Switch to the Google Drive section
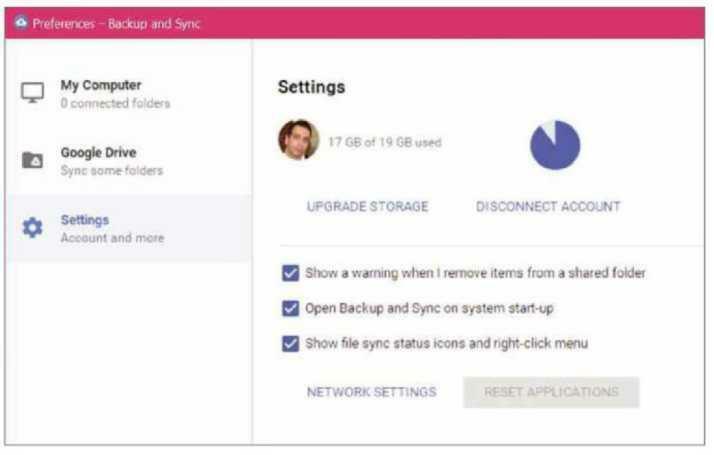 click(x=128, y=161)
